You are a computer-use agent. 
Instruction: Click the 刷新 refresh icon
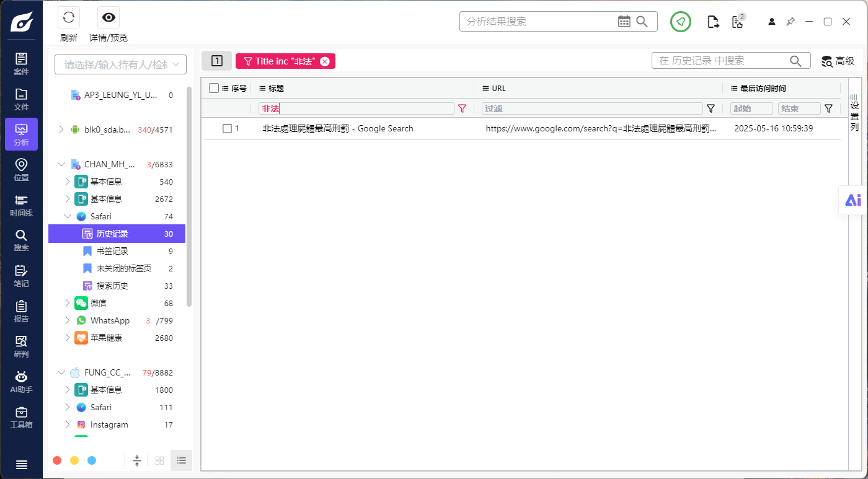click(69, 17)
